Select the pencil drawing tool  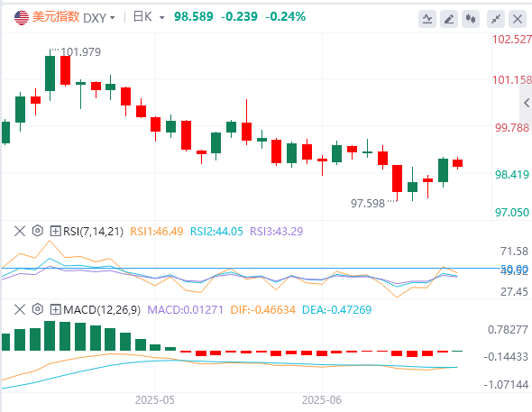[x=449, y=19]
